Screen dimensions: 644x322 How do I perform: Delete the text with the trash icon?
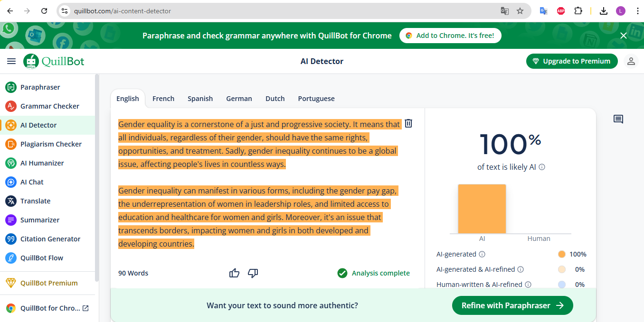pyautogui.click(x=408, y=123)
